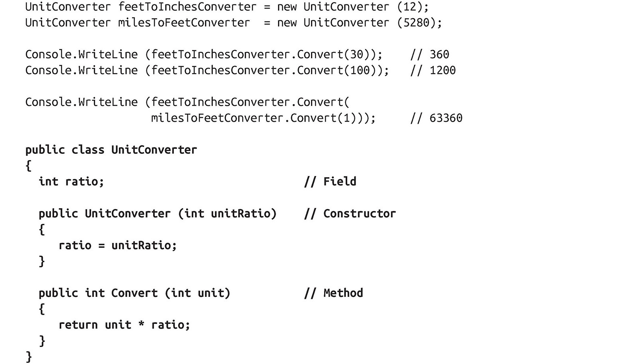Click the 'int ratio;' field declaration
Image resolution: width=634 pixels, height=364 pixels.
71,182
